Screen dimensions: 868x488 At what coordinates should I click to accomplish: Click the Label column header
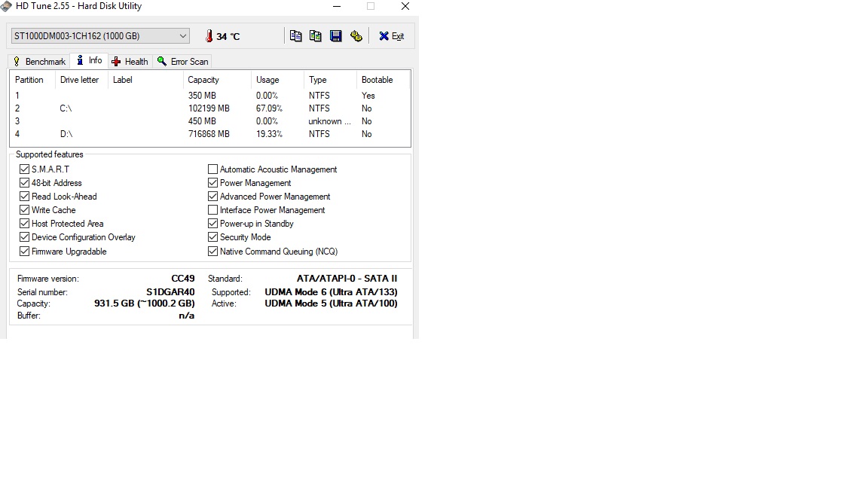point(145,80)
